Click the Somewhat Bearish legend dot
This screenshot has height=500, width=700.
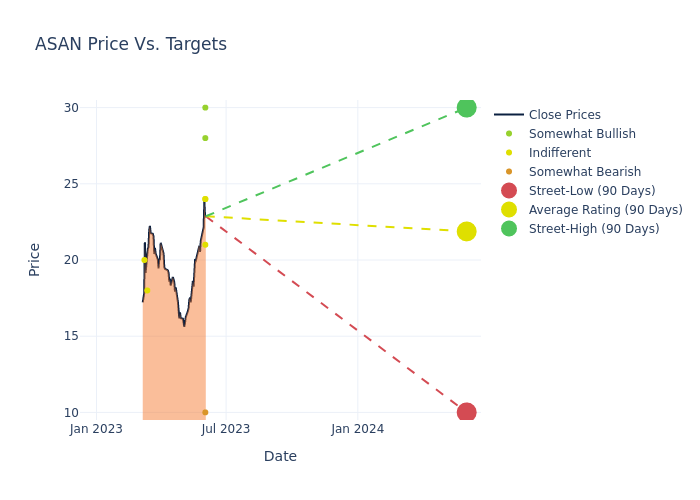coord(509,172)
